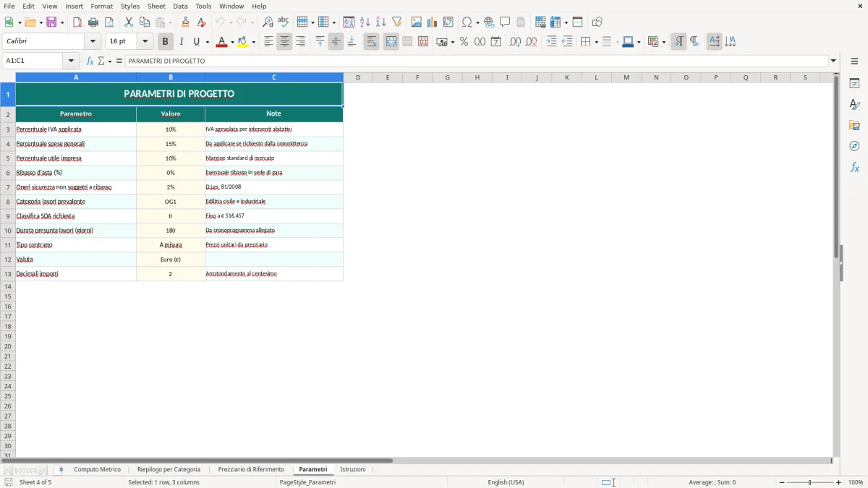The height and width of the screenshot is (488, 868).
Task: Click the Insert Image icon
Action: (417, 22)
